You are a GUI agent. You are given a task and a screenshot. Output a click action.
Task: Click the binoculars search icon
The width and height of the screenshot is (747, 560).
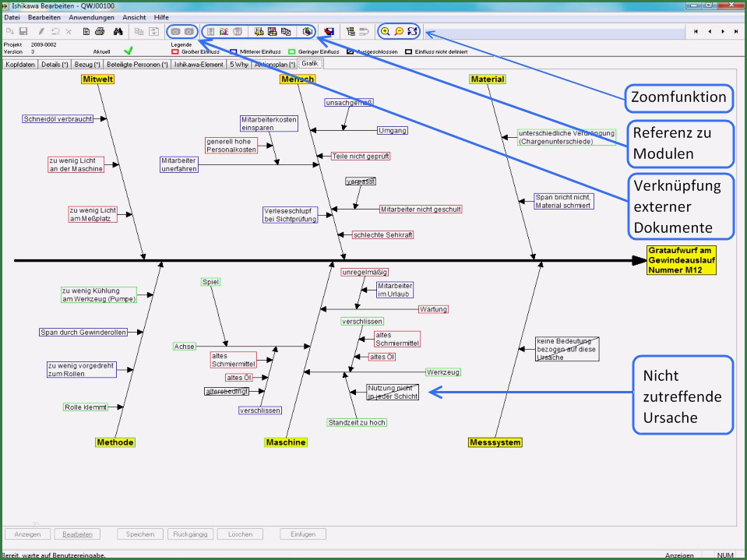(x=118, y=32)
